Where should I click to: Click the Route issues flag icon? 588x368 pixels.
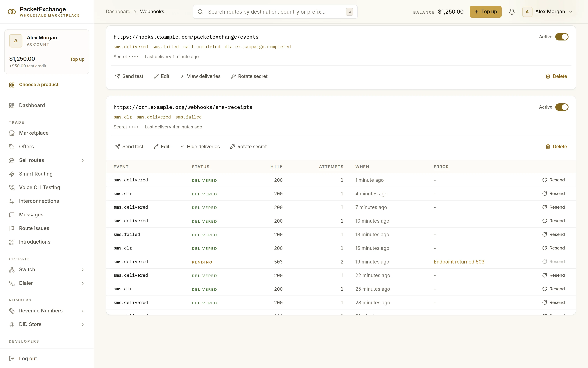pyautogui.click(x=12, y=228)
